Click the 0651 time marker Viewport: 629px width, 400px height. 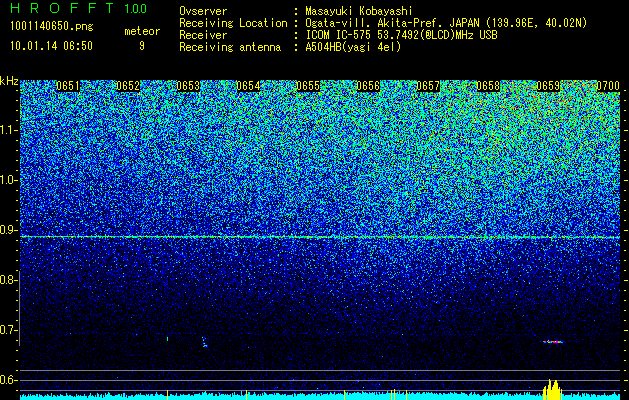(x=68, y=86)
